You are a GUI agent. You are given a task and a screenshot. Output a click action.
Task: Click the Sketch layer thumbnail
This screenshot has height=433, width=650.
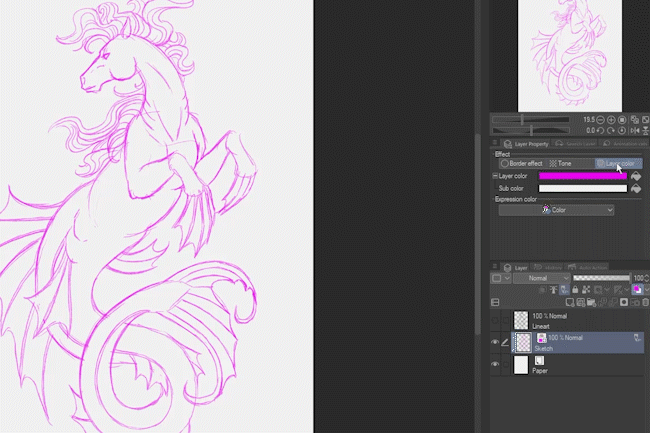[x=523, y=343]
